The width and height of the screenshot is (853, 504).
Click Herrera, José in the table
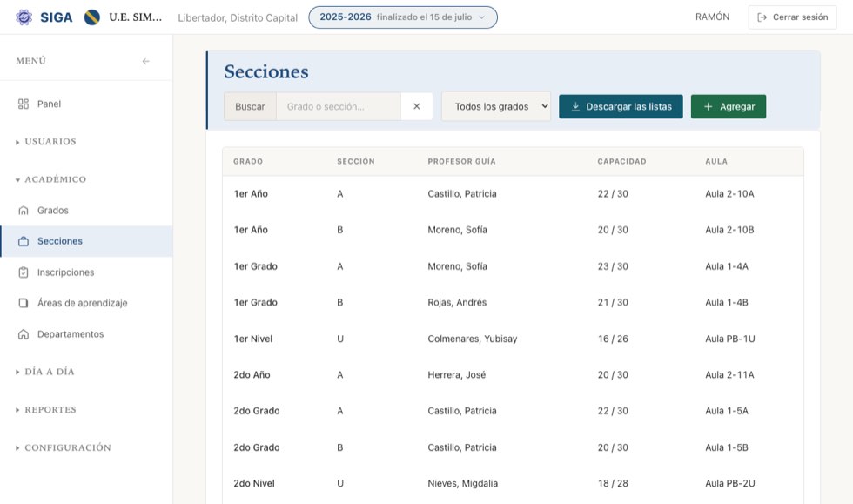[x=456, y=375]
